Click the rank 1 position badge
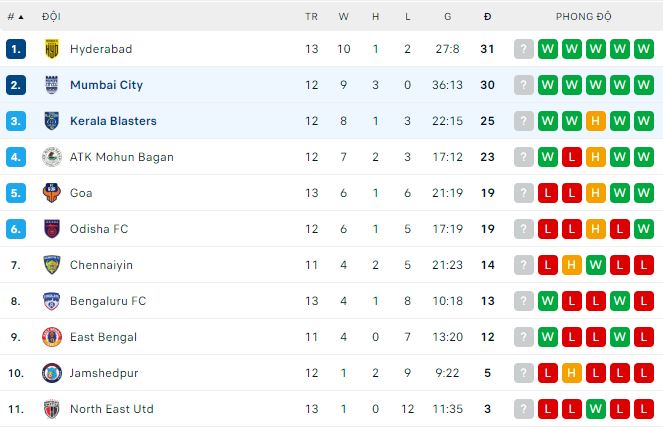 [x=15, y=49]
